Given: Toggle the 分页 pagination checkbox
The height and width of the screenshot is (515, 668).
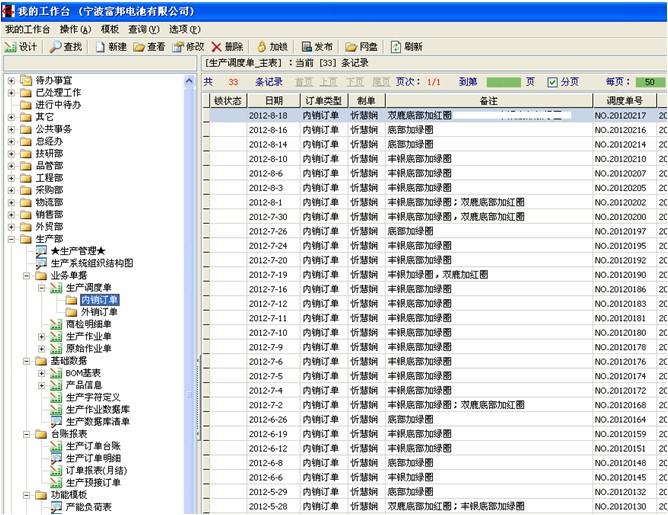Looking at the screenshot, I should point(553,82).
